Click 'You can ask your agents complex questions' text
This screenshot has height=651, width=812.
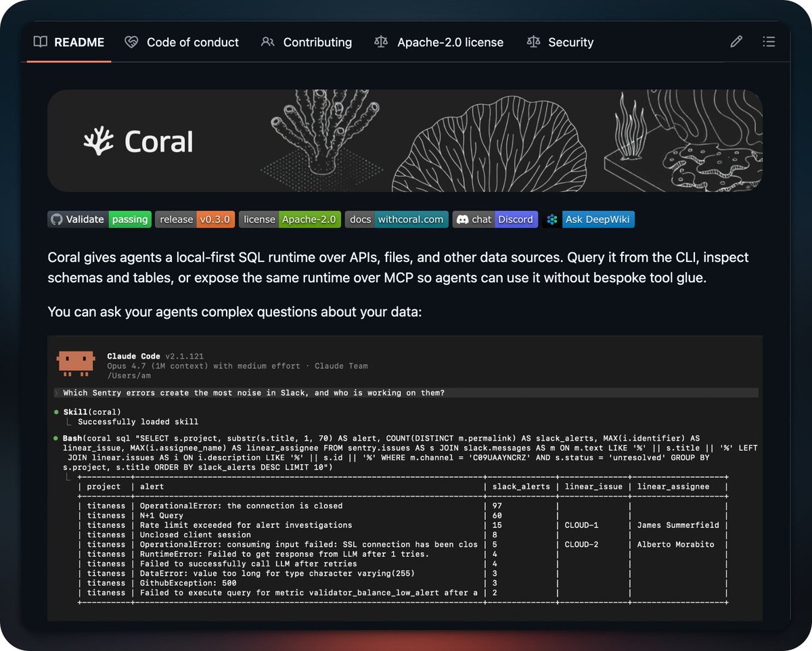pos(235,312)
